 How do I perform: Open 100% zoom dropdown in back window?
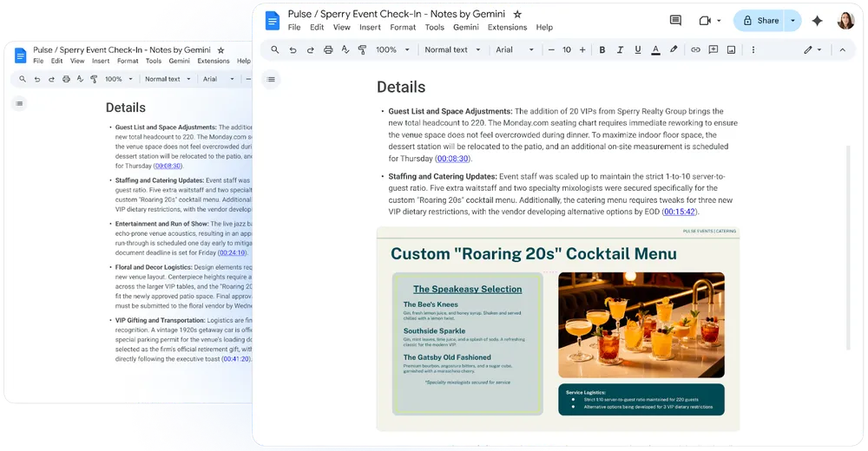(x=118, y=79)
